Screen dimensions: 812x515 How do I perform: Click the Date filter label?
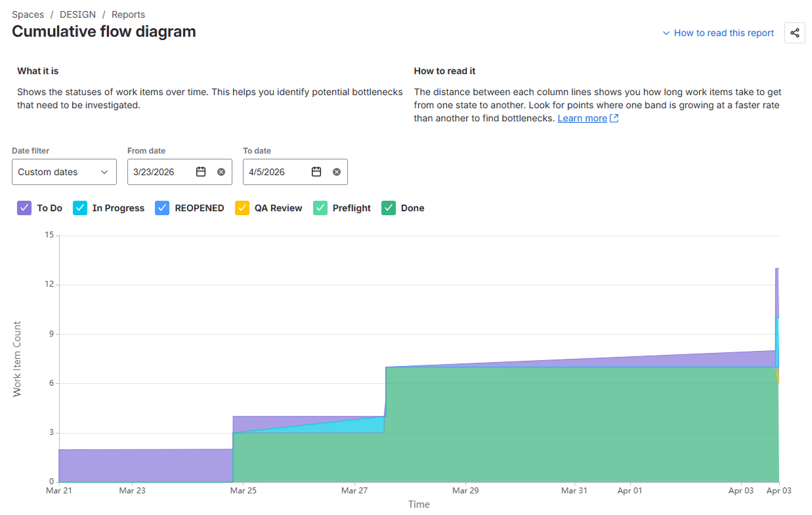(30, 151)
